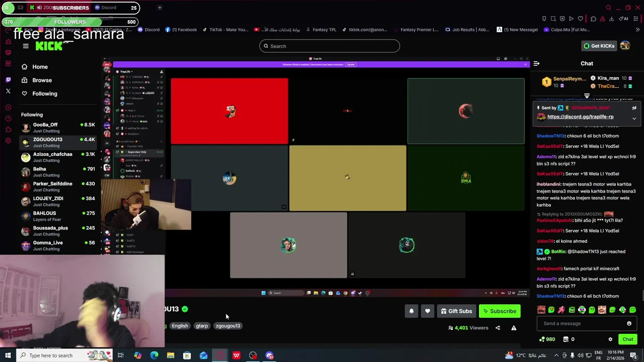Open Browse in Kick sidebar
644x362 pixels.
pos(36,80)
